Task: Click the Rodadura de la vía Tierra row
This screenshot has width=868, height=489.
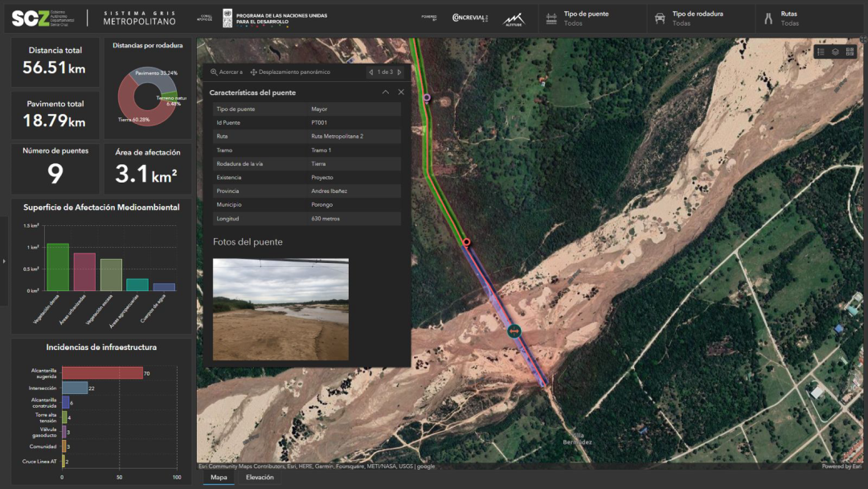Action: point(307,163)
